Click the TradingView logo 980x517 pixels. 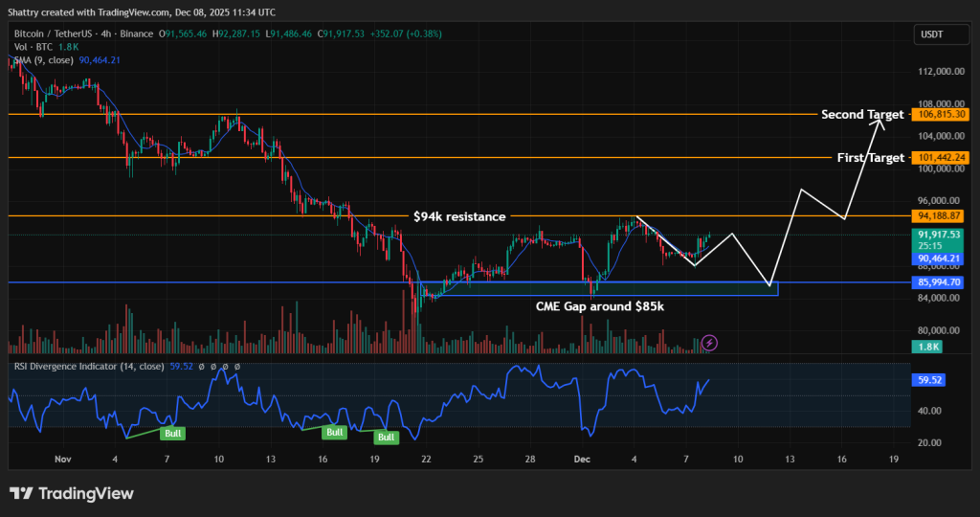[72, 493]
